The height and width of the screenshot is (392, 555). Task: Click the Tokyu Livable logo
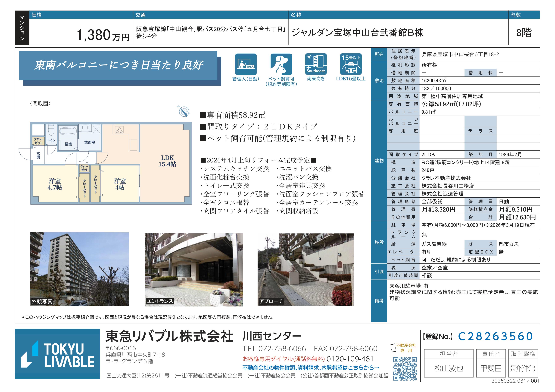pyautogui.click(x=58, y=354)
